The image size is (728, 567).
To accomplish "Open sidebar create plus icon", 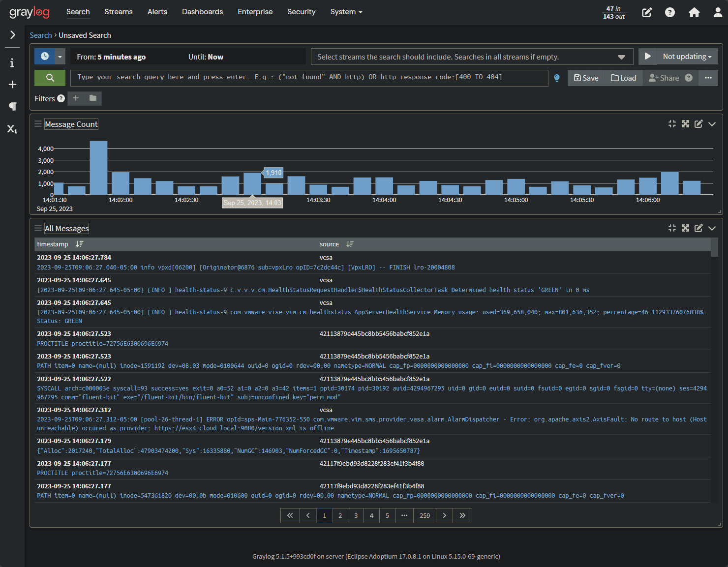I will [x=12, y=85].
